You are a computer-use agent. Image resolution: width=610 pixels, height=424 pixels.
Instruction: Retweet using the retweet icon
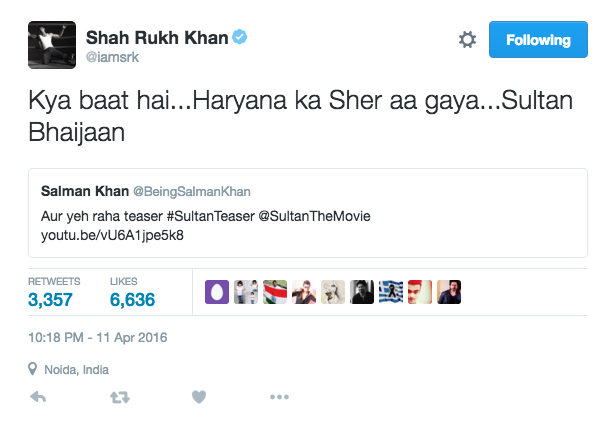point(119,397)
